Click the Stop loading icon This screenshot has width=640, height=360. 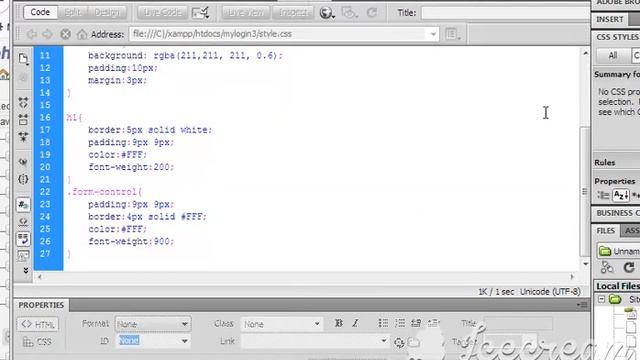click(65, 34)
